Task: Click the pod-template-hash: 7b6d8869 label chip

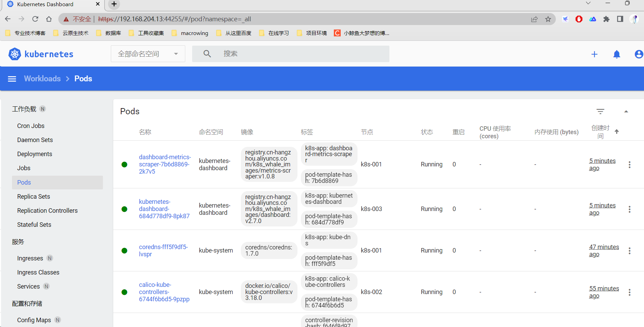Action: 329,178
